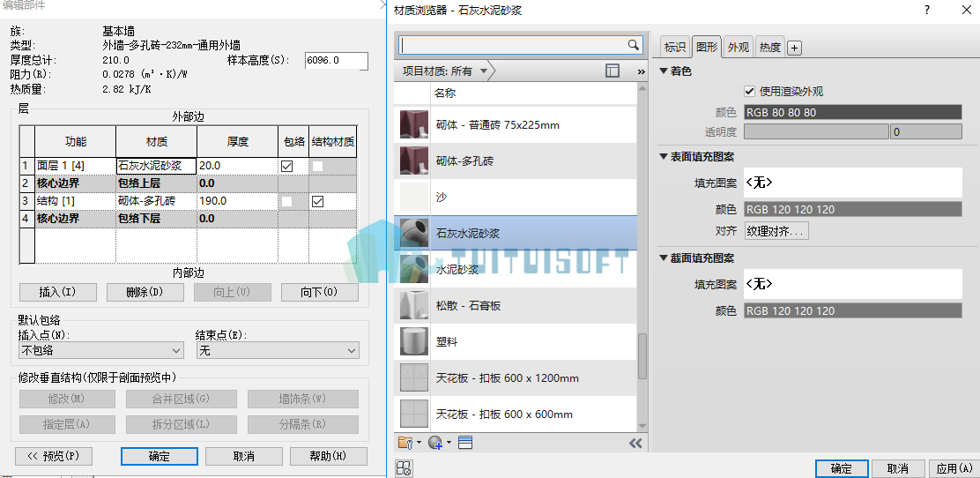Click the create new material icon
The image size is (980, 478).
(x=435, y=443)
